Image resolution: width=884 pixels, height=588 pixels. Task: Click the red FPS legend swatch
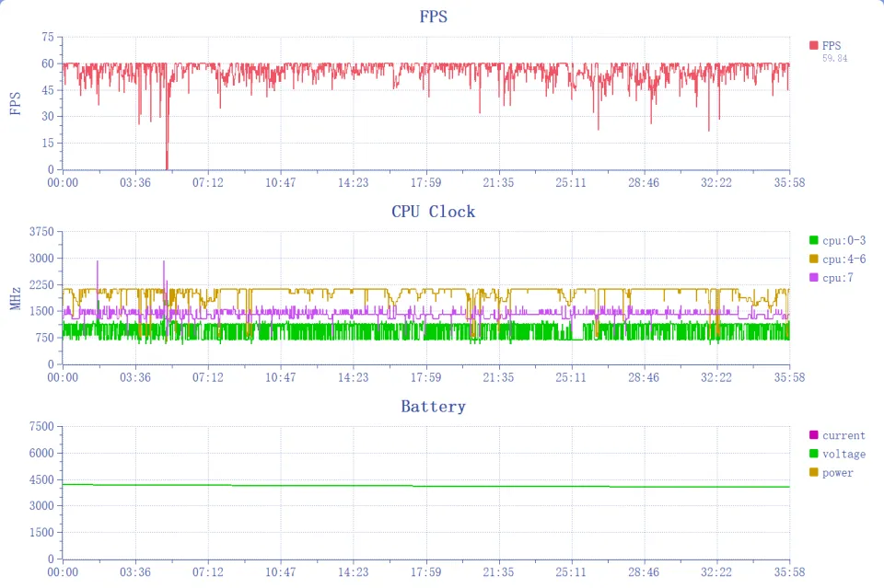click(x=813, y=45)
